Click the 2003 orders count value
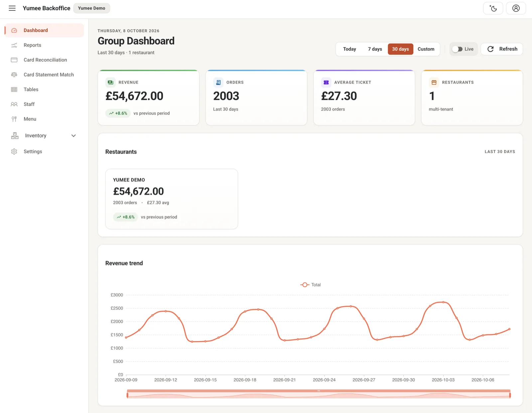Image resolution: width=532 pixels, height=413 pixels. point(226,96)
